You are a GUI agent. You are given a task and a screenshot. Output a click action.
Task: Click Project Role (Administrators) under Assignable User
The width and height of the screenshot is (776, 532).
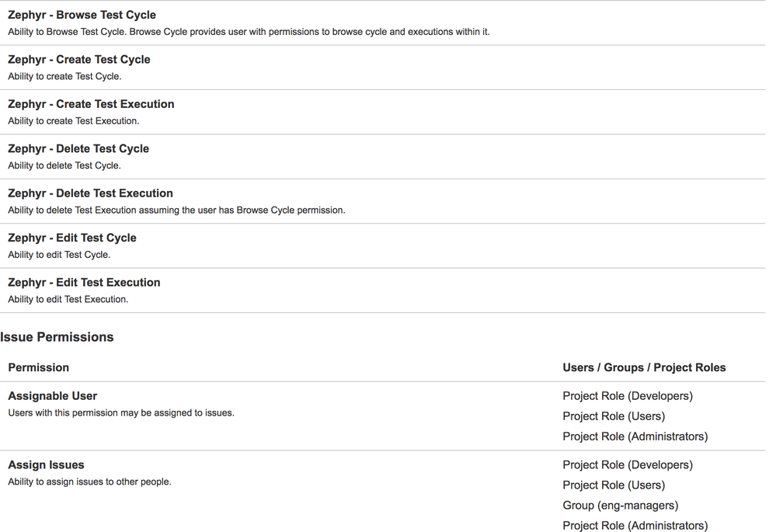coord(635,436)
